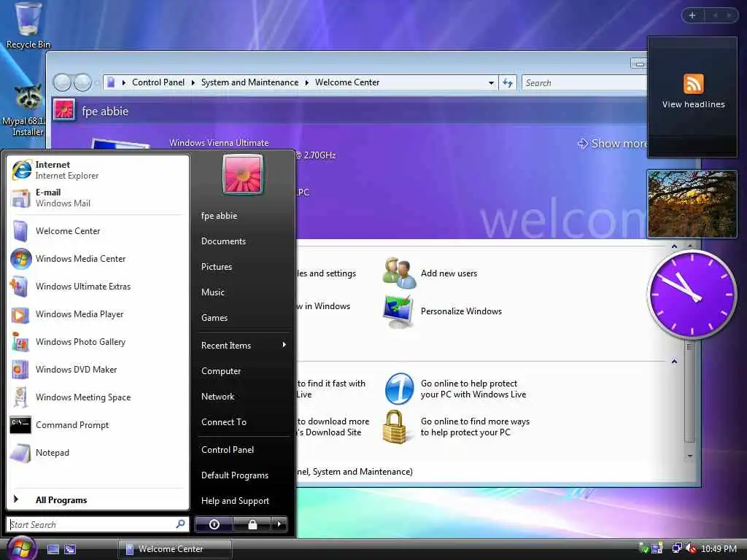Click Personalize Windows link text
The width and height of the screenshot is (747, 560).
pos(461,311)
